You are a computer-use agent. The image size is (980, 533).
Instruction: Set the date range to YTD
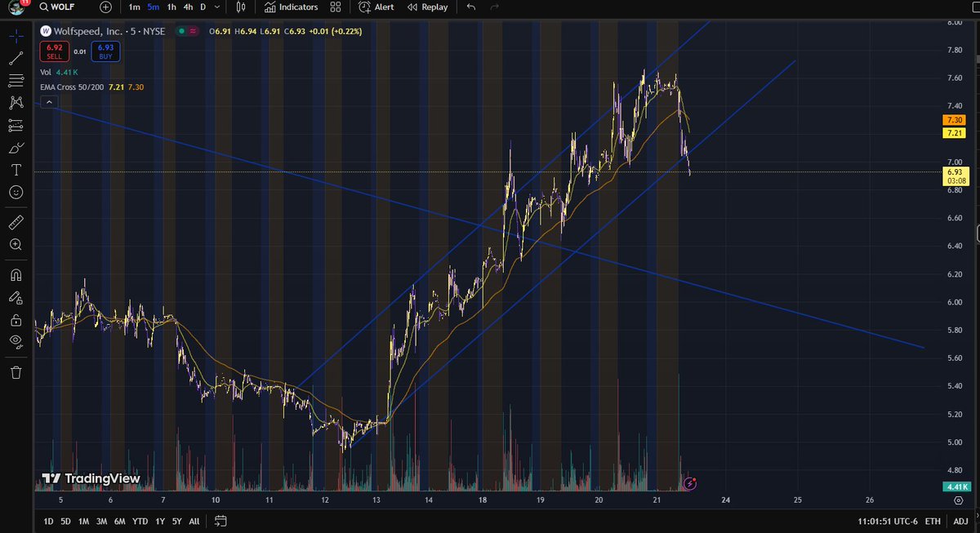pyautogui.click(x=140, y=521)
